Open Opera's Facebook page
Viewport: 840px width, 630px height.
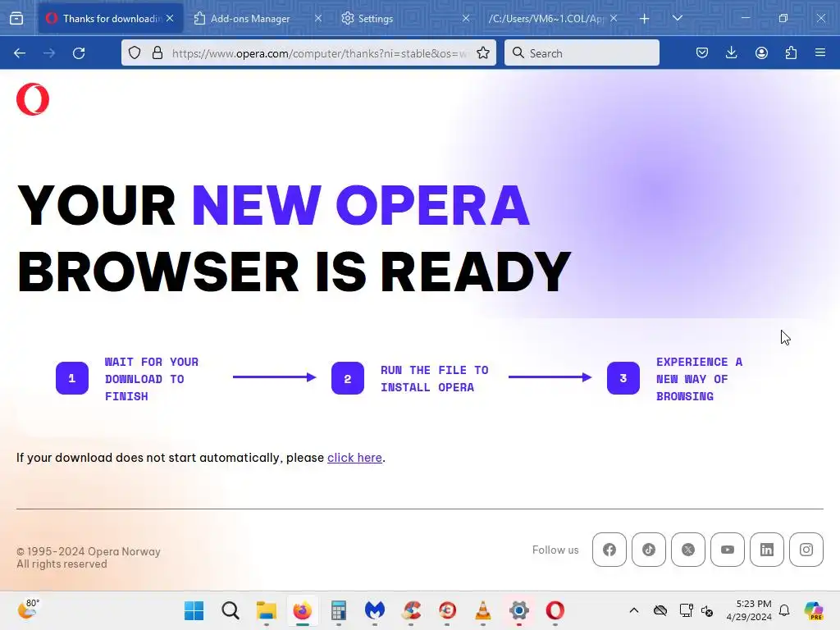(609, 550)
